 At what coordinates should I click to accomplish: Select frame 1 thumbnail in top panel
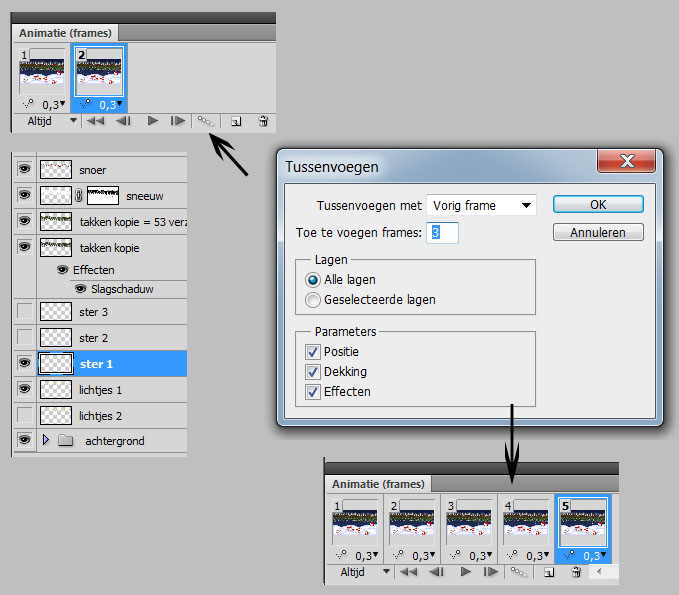(x=42, y=72)
